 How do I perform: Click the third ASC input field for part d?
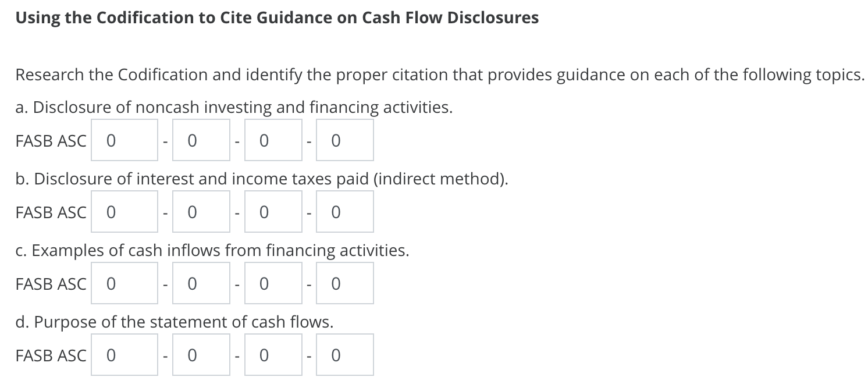[x=273, y=354]
